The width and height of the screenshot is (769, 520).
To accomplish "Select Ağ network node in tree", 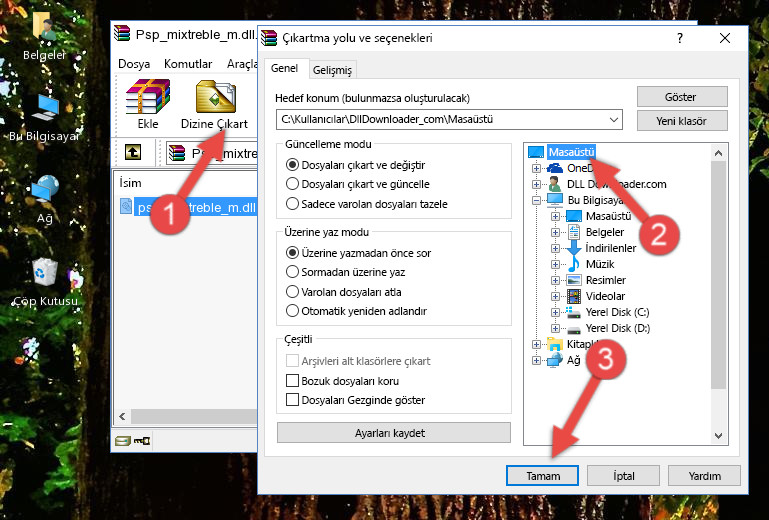I will tap(573, 360).
